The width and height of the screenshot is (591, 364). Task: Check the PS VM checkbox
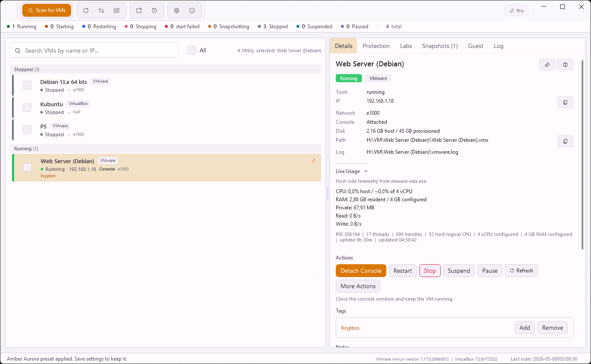(27, 130)
